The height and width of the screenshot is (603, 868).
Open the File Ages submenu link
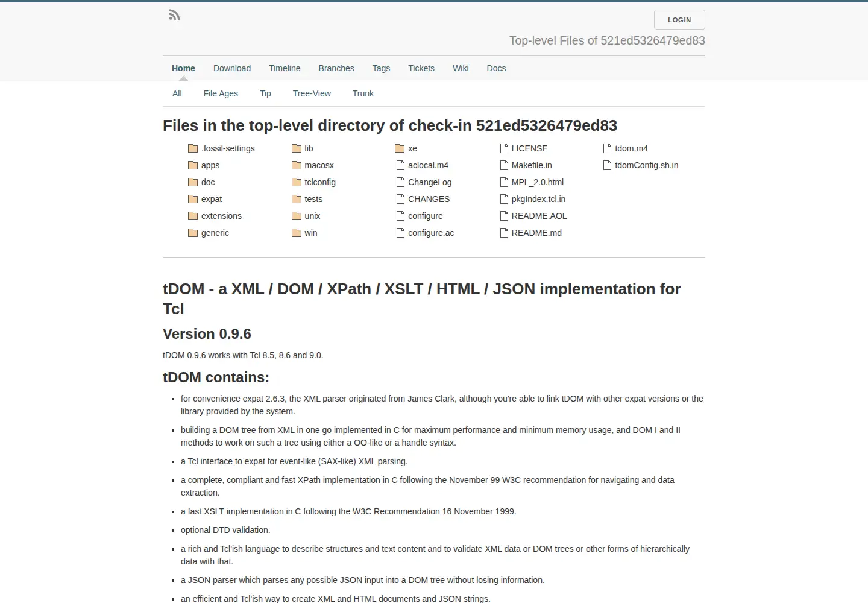pyautogui.click(x=221, y=93)
